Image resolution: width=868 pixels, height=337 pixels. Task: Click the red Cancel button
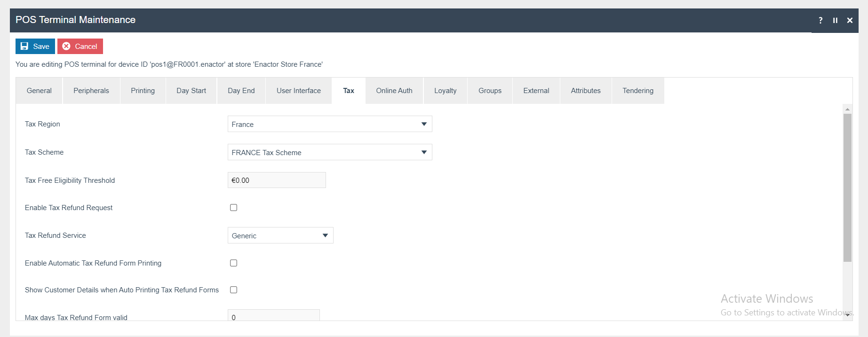[x=80, y=46]
